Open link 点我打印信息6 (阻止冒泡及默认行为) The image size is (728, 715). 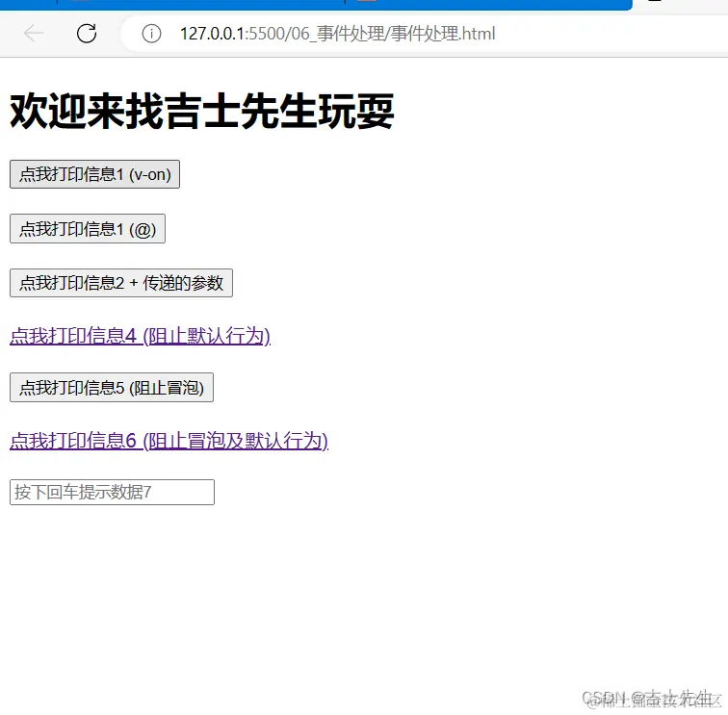coord(169,441)
